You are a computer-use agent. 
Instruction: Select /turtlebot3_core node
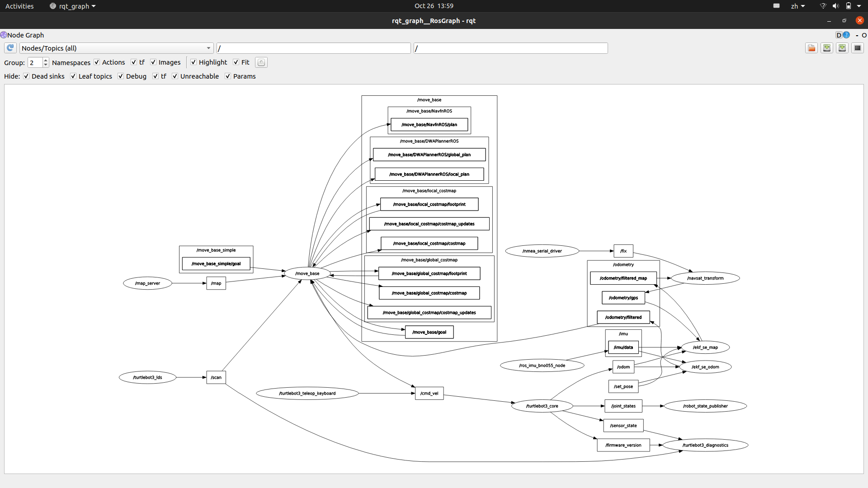[x=542, y=406]
